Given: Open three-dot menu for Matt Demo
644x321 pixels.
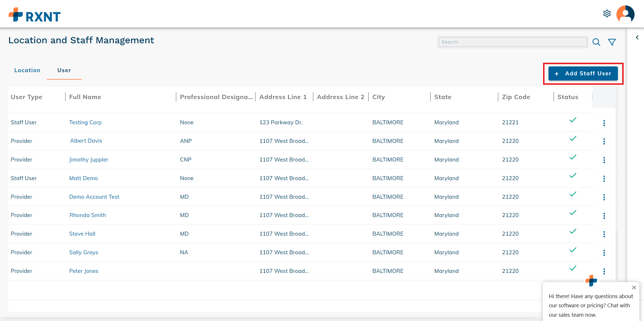Looking at the screenshot, I should pyautogui.click(x=604, y=179).
